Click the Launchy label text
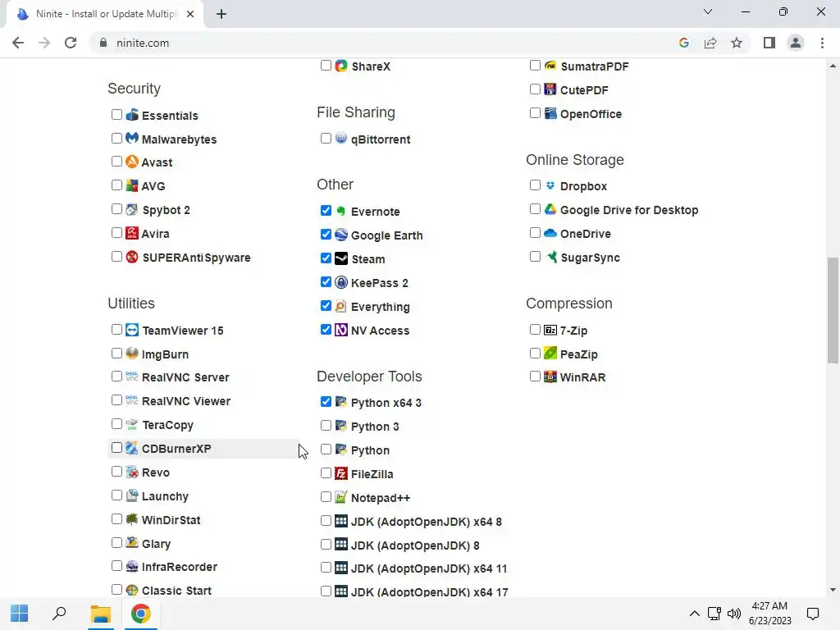840x630 pixels. tap(165, 496)
